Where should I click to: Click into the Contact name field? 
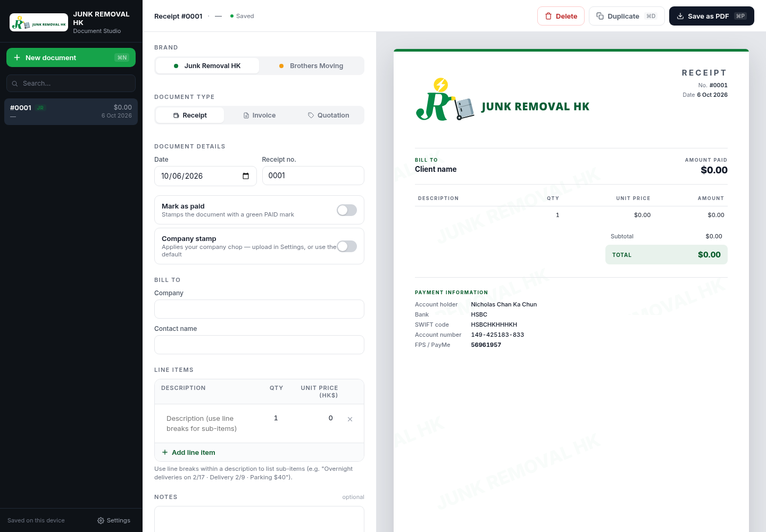point(259,345)
